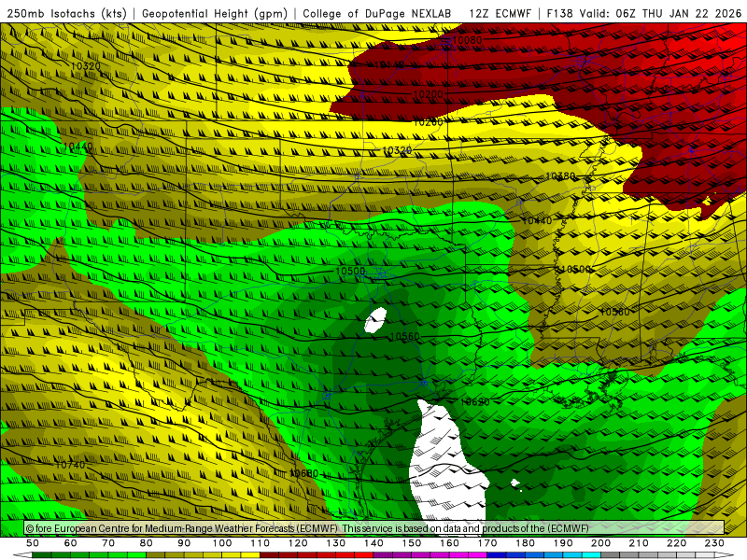The image size is (747, 560).
Task: Click the 110 value on the color scale
Action: point(261,543)
